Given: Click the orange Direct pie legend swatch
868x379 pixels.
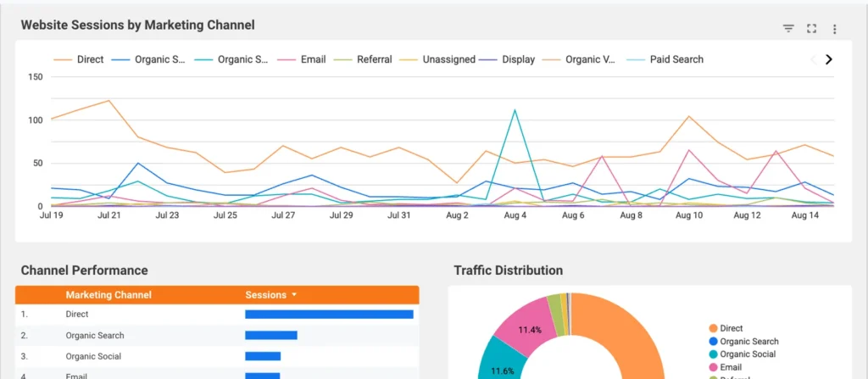Looking at the screenshot, I should coord(713,329).
